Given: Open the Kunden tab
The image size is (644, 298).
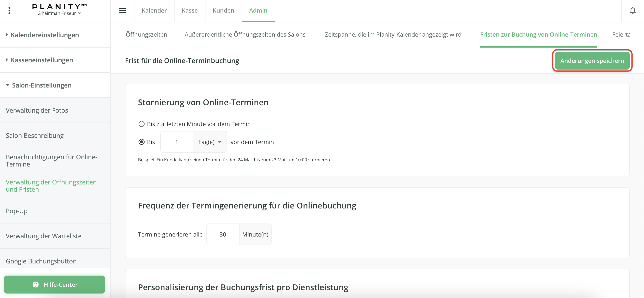Looking at the screenshot, I should 223,11.
